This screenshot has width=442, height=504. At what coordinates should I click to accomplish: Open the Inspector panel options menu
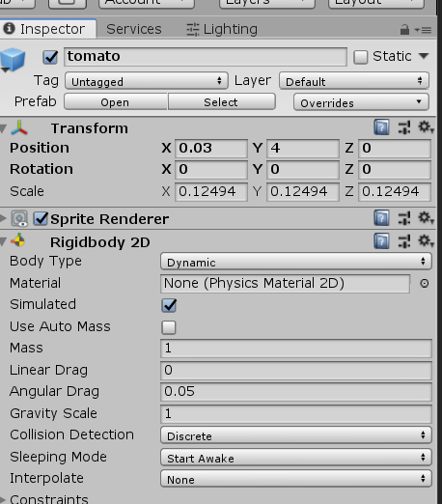click(x=424, y=30)
